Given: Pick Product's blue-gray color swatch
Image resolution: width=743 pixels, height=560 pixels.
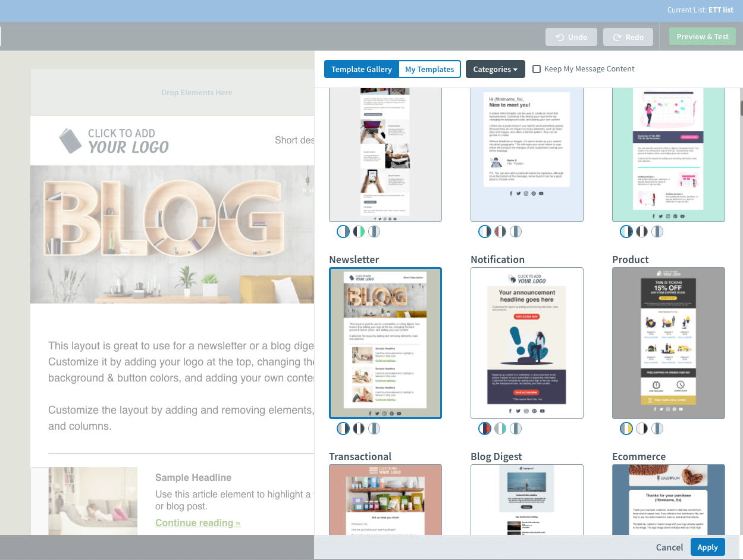Looking at the screenshot, I should pos(657,428).
